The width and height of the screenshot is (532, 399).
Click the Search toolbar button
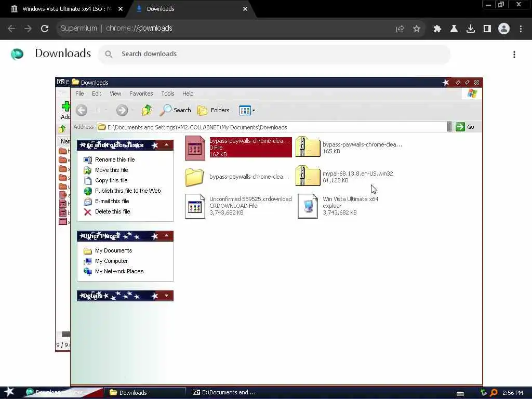click(176, 110)
